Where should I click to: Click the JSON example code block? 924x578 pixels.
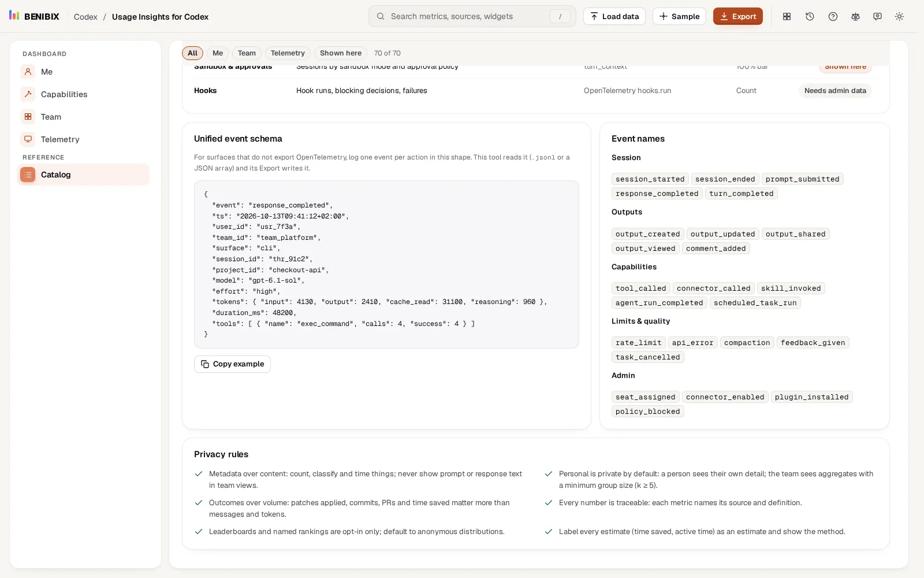point(386,264)
